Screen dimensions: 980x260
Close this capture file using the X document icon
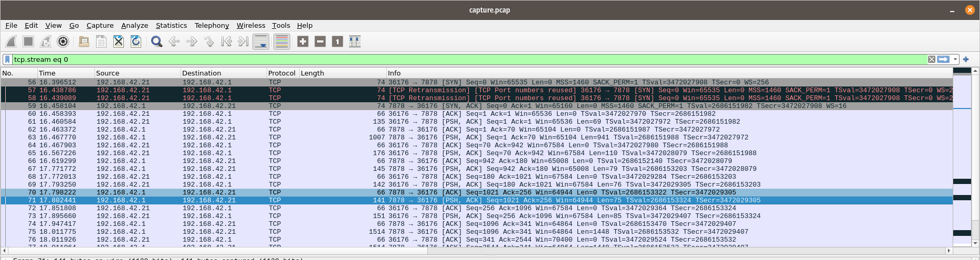[x=119, y=41]
